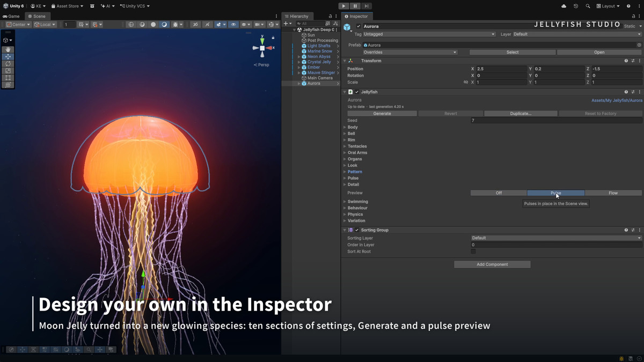Toggle scene audio mute icon
The image size is (644, 362).
click(x=207, y=24)
